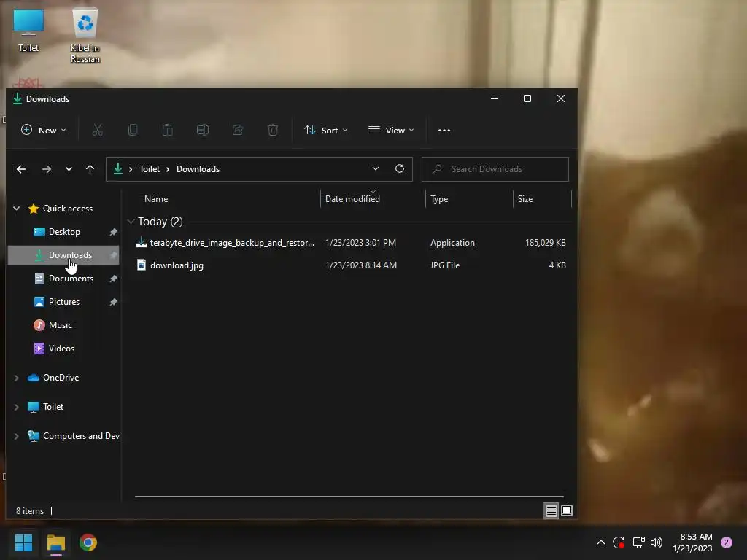
Task: Go up one folder level arrow
Action: point(90,169)
